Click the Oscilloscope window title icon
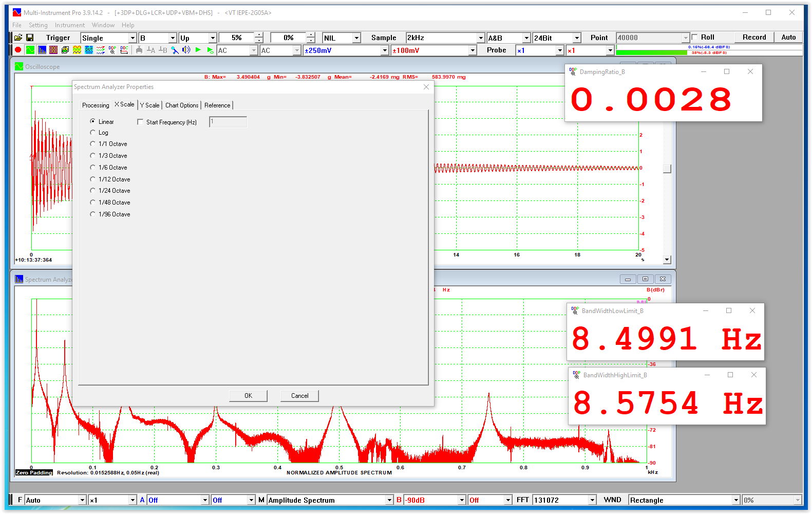Screen dimensions: 812x514 19,66
